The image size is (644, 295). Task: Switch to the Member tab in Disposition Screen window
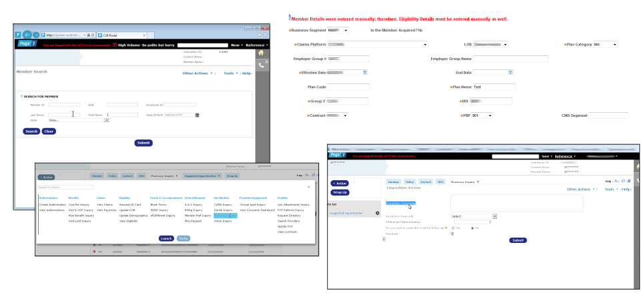[x=394, y=182]
